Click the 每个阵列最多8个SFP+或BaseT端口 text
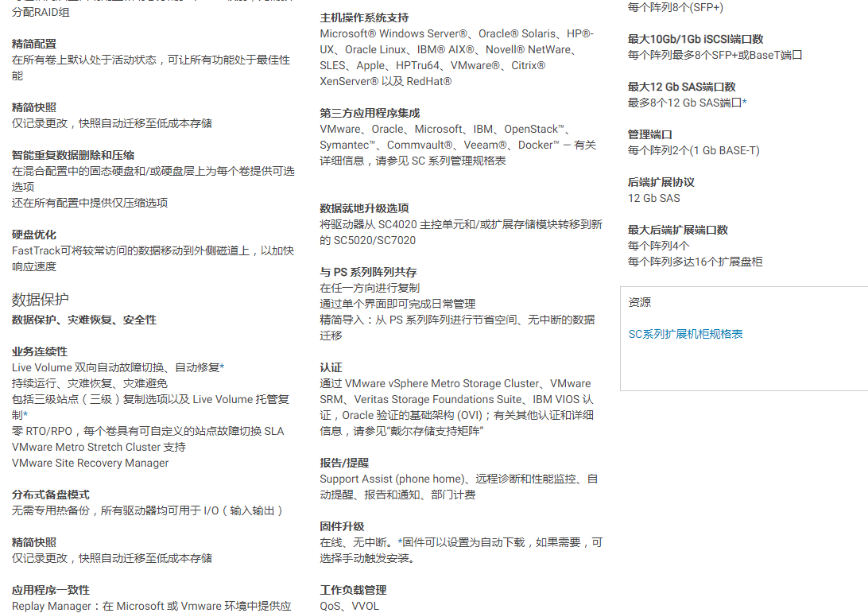Screen dimensions: 868x613 pyautogui.click(x=715, y=55)
